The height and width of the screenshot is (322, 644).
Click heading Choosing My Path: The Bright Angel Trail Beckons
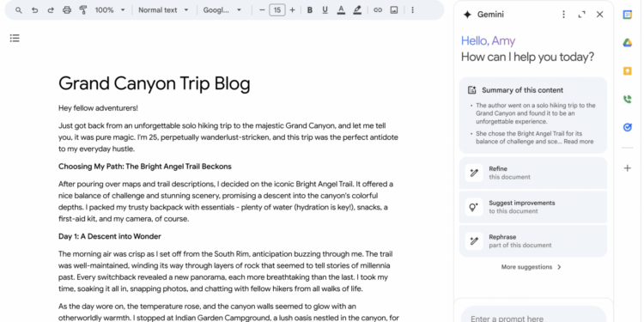click(145, 167)
